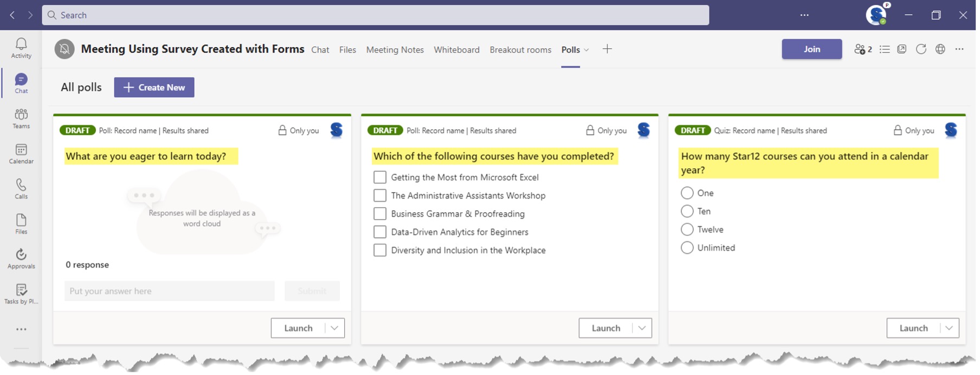Open the tab in browser globe icon

940,49
